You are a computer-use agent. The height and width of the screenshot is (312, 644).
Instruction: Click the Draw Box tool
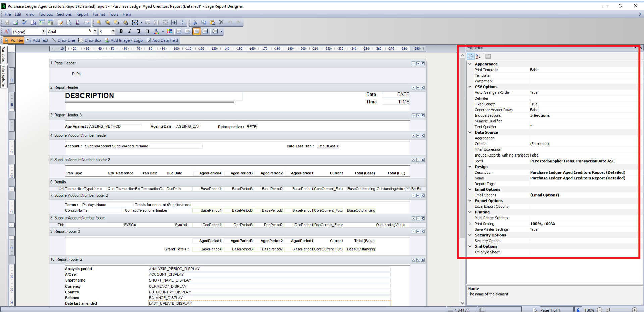pyautogui.click(x=90, y=40)
